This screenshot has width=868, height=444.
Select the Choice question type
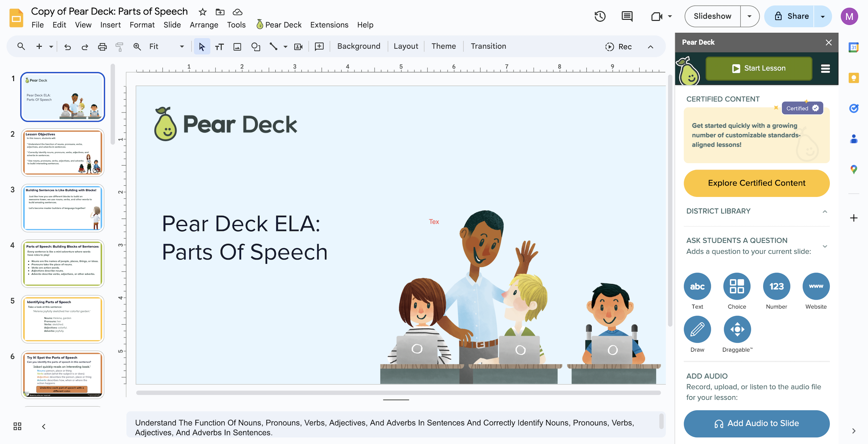(x=737, y=286)
